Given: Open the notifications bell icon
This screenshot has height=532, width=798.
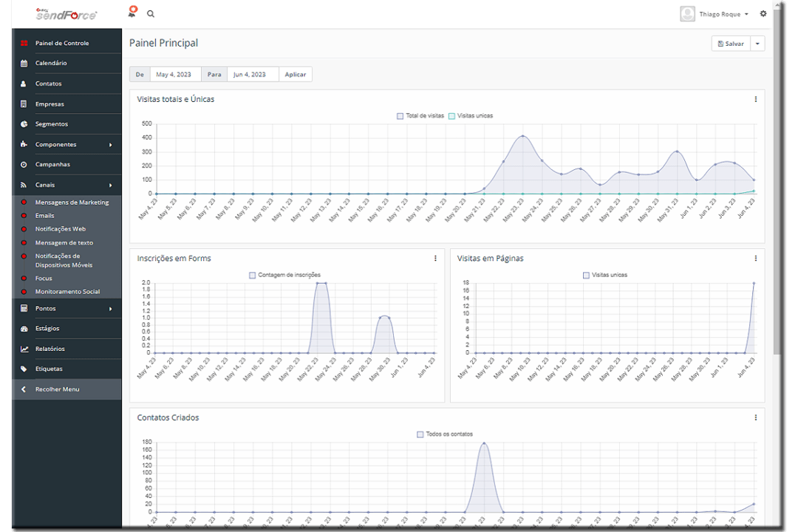Looking at the screenshot, I should click(x=132, y=13).
